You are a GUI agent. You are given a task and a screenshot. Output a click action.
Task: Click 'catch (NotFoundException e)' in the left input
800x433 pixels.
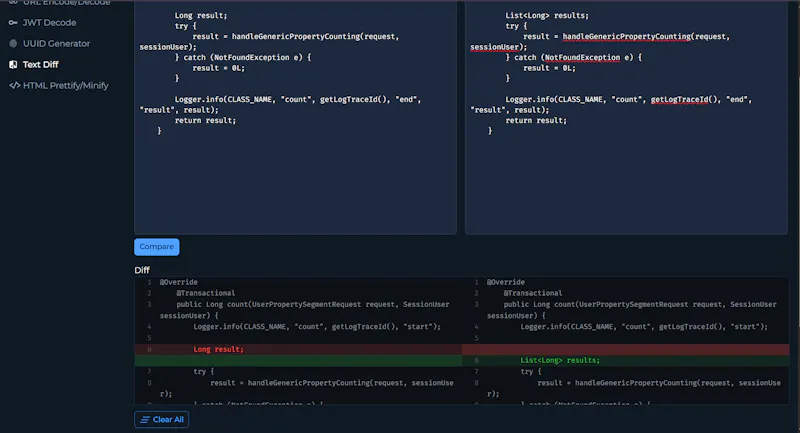(243, 57)
